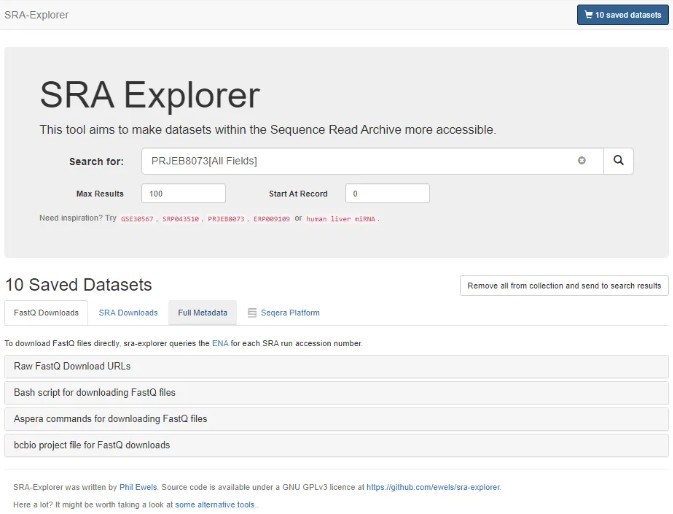Open the 10 saved datasets cart button

click(x=622, y=15)
